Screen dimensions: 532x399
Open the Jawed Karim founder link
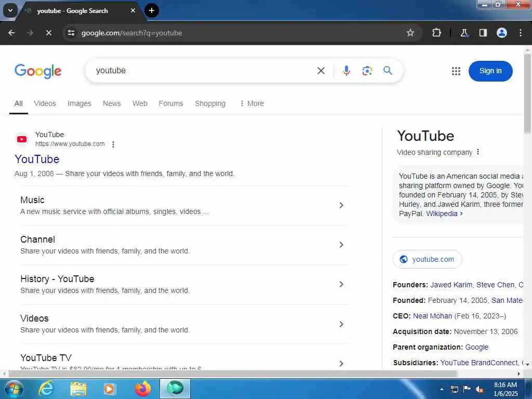451,285
